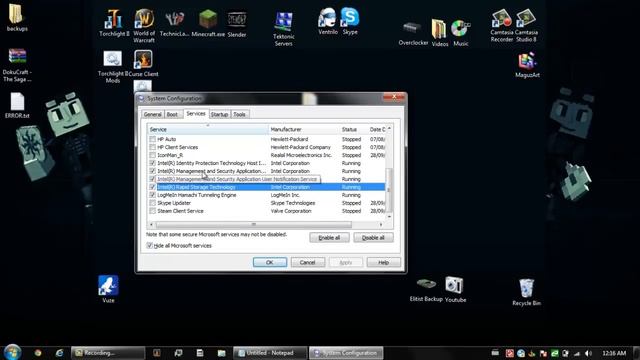640x360 pixels.
Task: Check the HP Auto service checkbox
Action: (152, 139)
